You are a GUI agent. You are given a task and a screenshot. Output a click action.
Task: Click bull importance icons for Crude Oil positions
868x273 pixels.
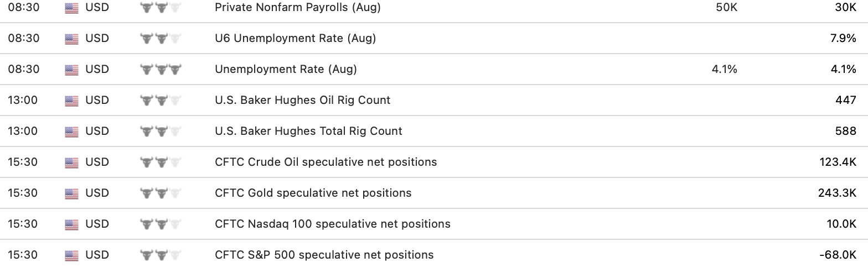pos(161,162)
